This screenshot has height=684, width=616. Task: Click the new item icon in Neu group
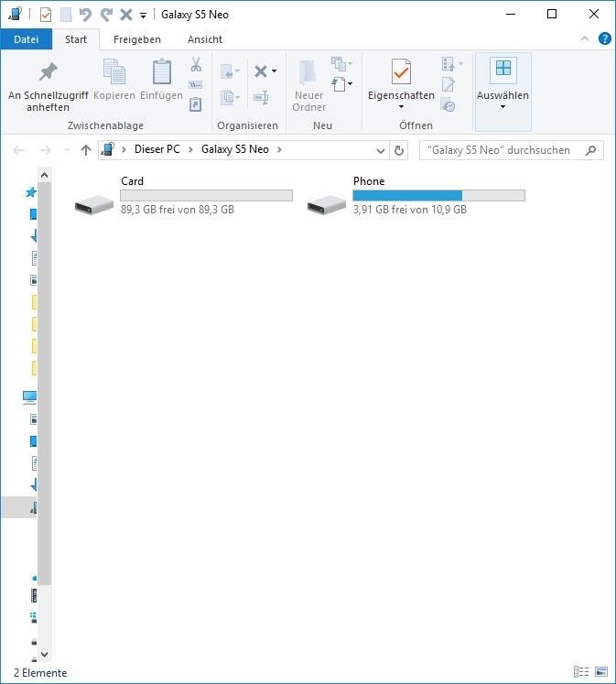[x=339, y=64]
